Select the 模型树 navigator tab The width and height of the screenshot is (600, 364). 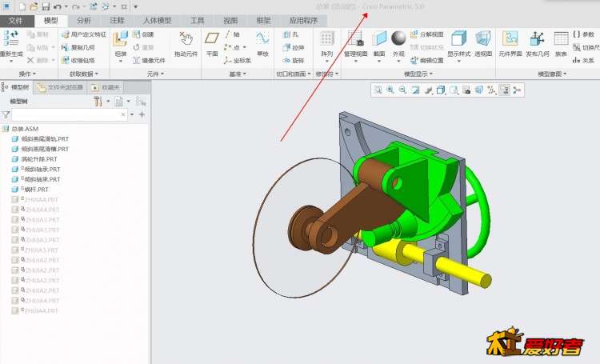(x=16, y=87)
